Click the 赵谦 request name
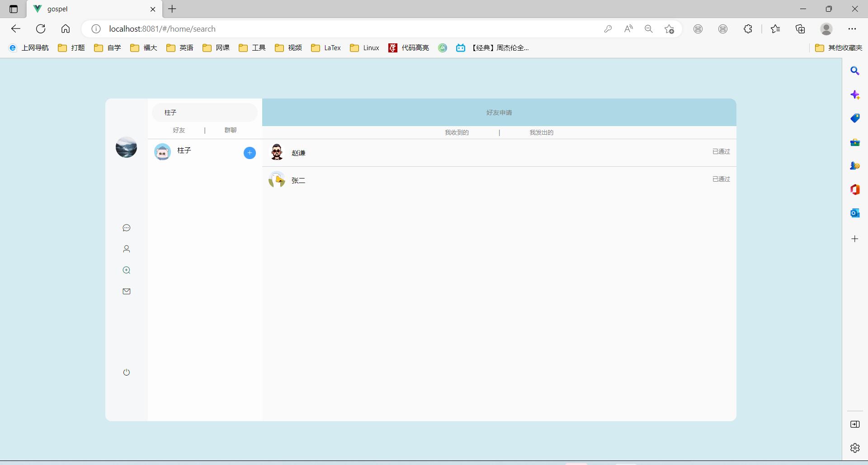This screenshot has height=465, width=868. click(x=298, y=153)
